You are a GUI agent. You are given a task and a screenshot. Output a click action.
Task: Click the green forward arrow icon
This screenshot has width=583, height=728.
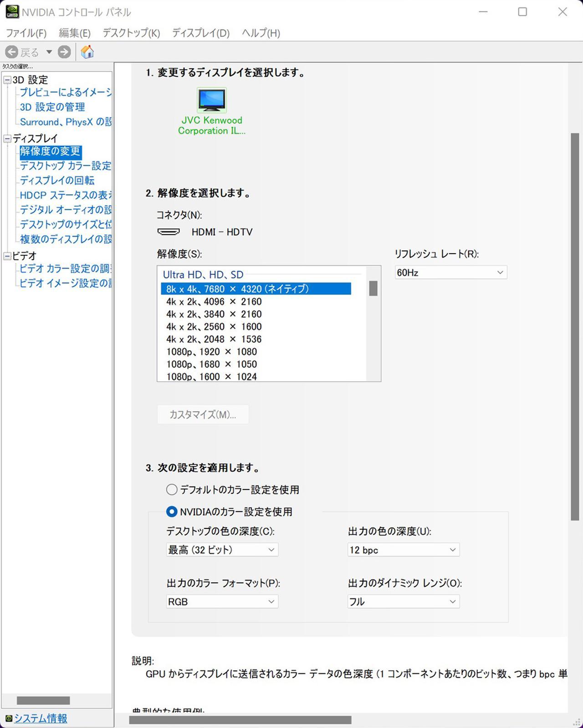64,52
